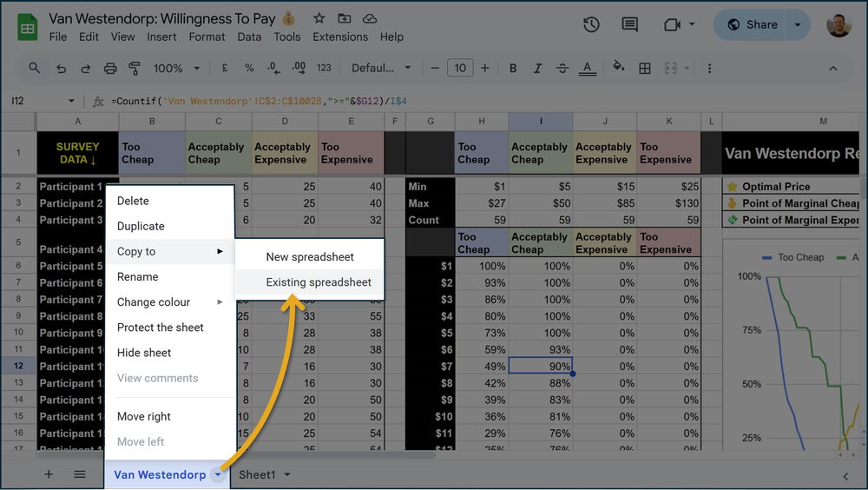The image size is (868, 490).
Task: Switch to the Sheet1 tab
Action: [x=257, y=474]
